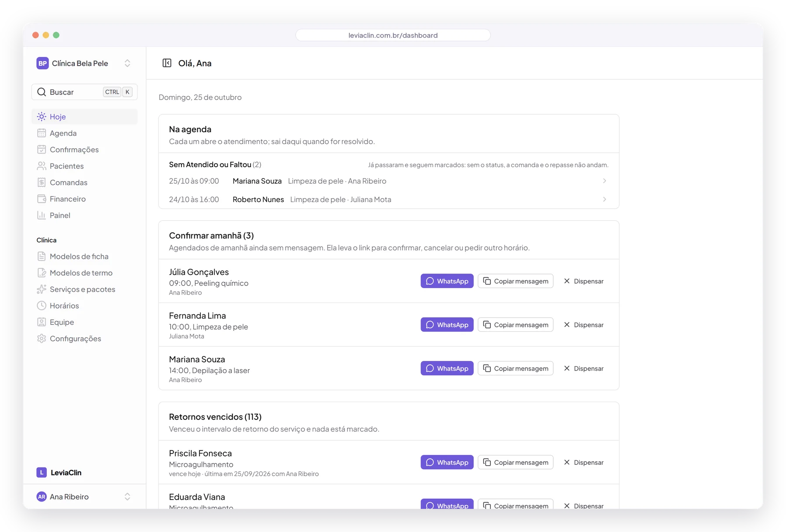Click the search magnifier icon in Buscar
Screen dimensions: 786x532
(x=41, y=92)
